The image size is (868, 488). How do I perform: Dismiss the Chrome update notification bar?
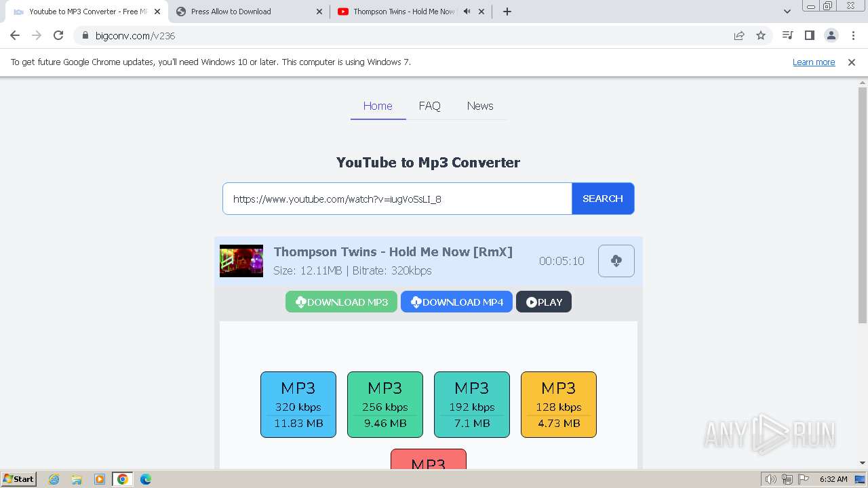852,62
